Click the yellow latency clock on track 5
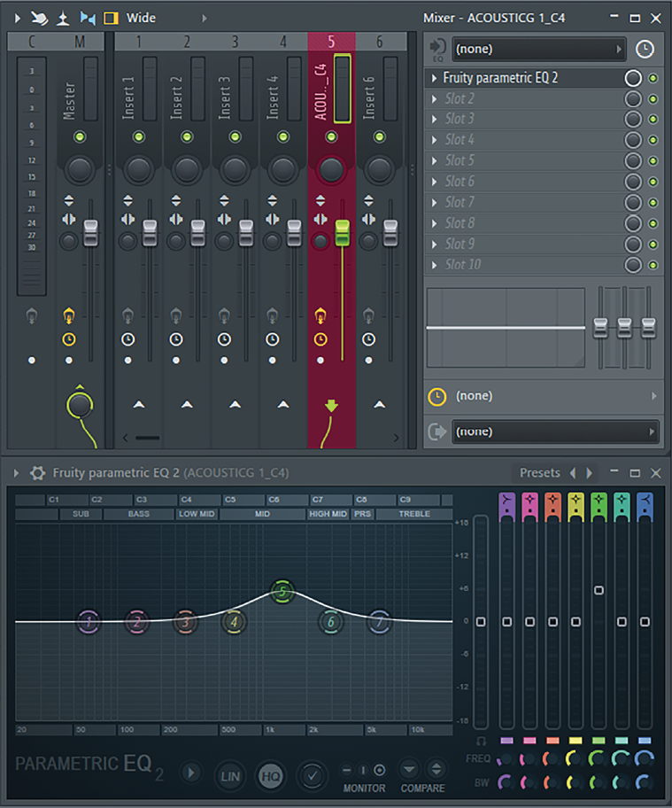672x808 pixels. pyautogui.click(x=321, y=339)
